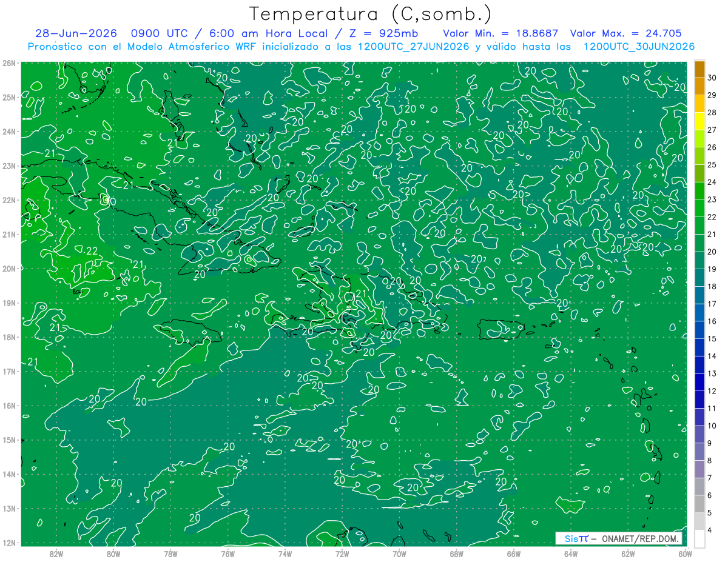Click colorbar segment between 25 and 26
This screenshot has height=562, width=728.
point(699,155)
